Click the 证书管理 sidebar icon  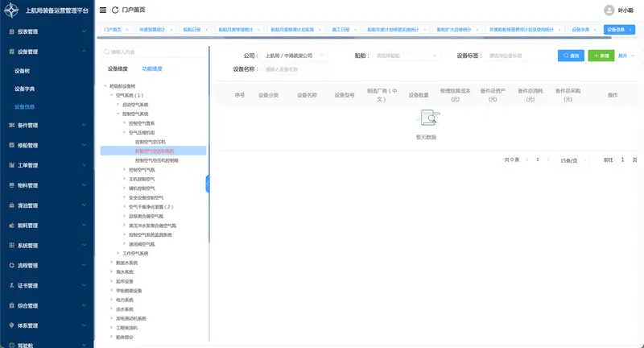coord(12,285)
